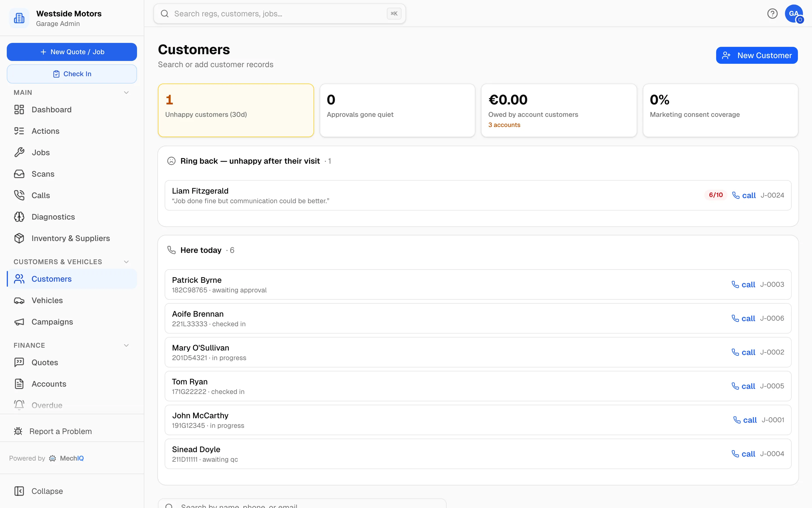Click the Collapse sidebar panel icon
This screenshot has width=812, height=508.
tap(19, 491)
